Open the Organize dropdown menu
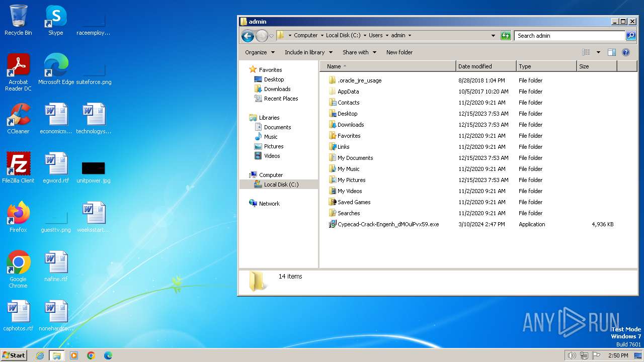Viewport: 644px width, 362px height. point(260,52)
